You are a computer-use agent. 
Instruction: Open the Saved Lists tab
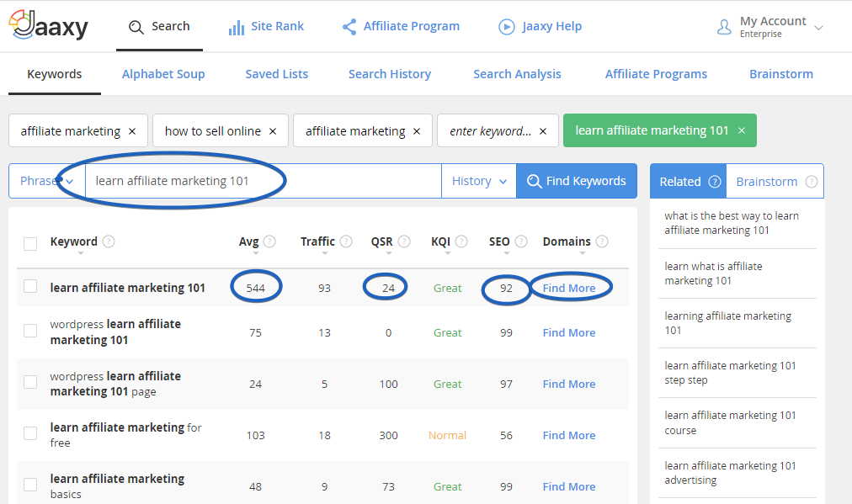coord(277,74)
